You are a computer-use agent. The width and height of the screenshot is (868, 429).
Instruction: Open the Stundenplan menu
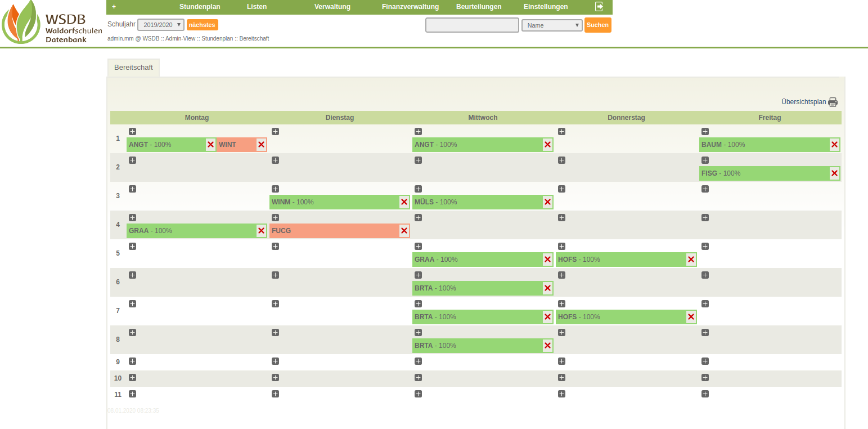point(200,7)
